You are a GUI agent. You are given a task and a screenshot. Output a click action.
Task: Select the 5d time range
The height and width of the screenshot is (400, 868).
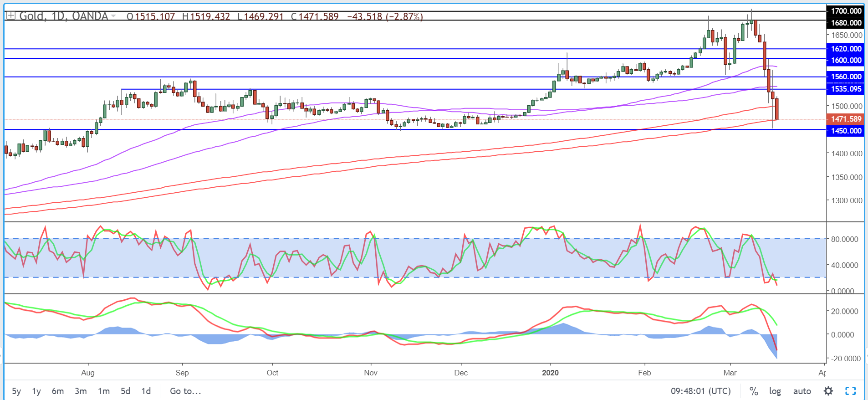click(125, 391)
